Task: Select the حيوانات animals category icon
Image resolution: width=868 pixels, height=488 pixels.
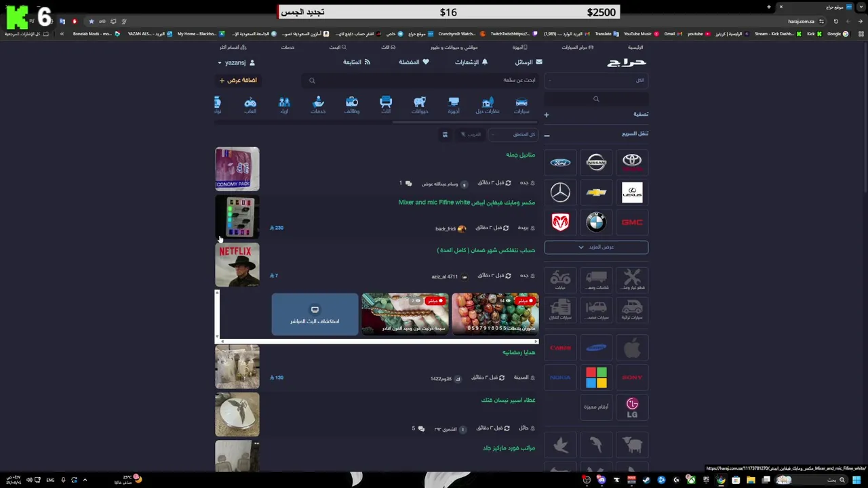Action: pos(420,105)
